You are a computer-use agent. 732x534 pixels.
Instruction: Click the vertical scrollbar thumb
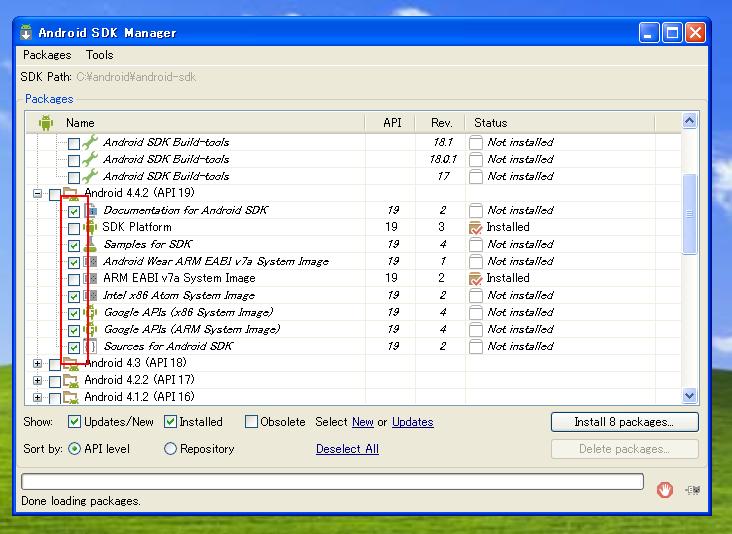tap(690, 214)
